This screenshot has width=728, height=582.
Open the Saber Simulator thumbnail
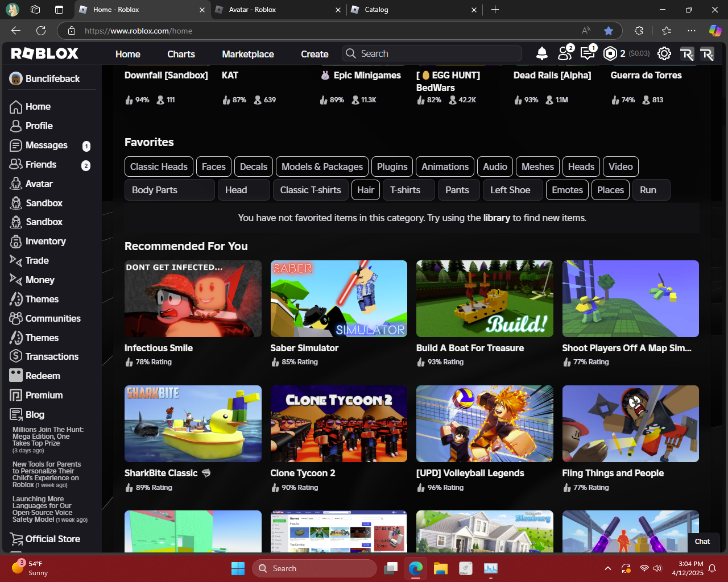(x=339, y=298)
